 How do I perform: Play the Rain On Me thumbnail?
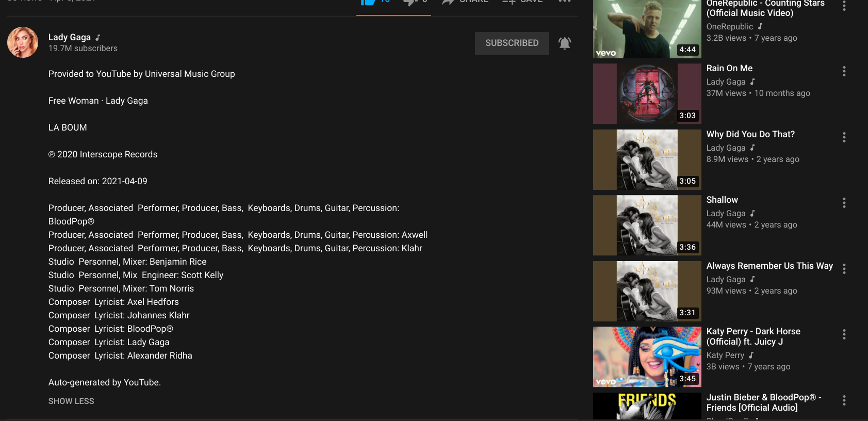(647, 94)
